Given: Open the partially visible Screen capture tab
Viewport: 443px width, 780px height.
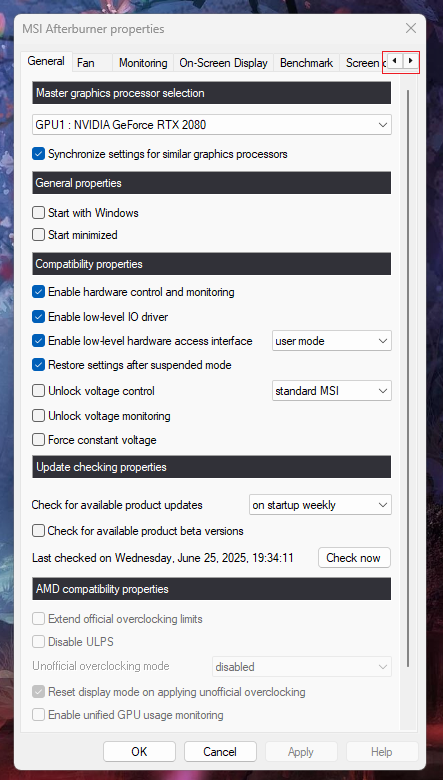Looking at the screenshot, I should tap(365, 63).
